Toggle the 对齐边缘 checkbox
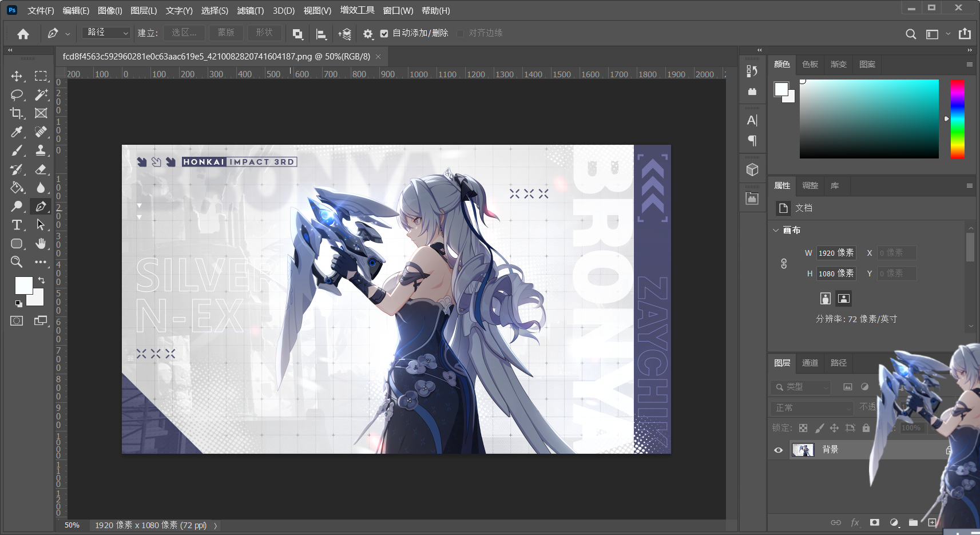The image size is (980, 535). tap(460, 33)
